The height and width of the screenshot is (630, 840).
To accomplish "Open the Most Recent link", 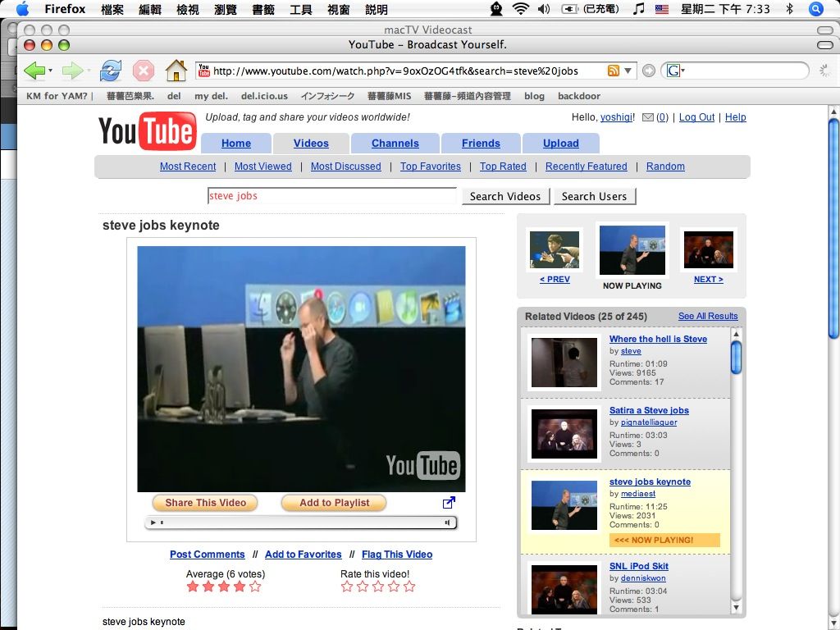I will (x=188, y=166).
